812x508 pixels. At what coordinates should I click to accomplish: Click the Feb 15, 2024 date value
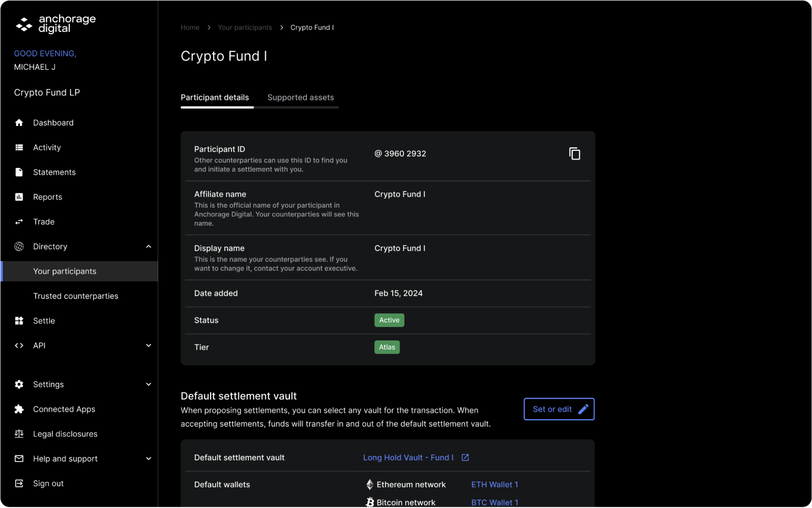pyautogui.click(x=399, y=294)
